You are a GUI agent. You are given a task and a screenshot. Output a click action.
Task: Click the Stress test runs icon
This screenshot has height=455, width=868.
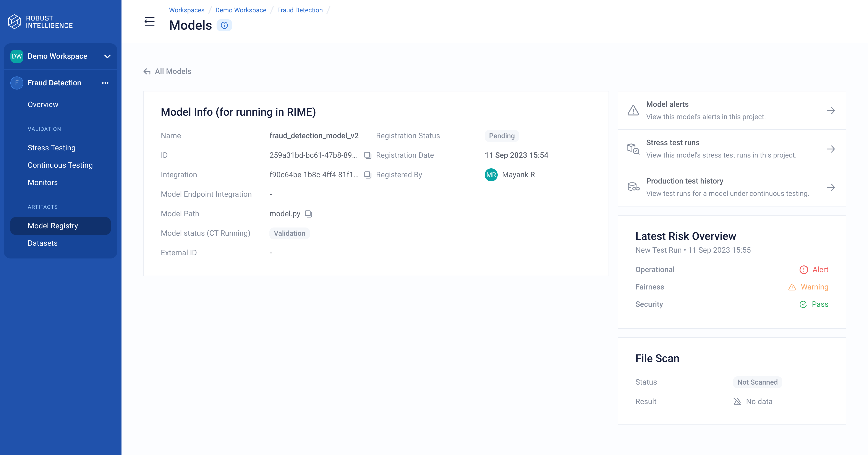tap(633, 149)
